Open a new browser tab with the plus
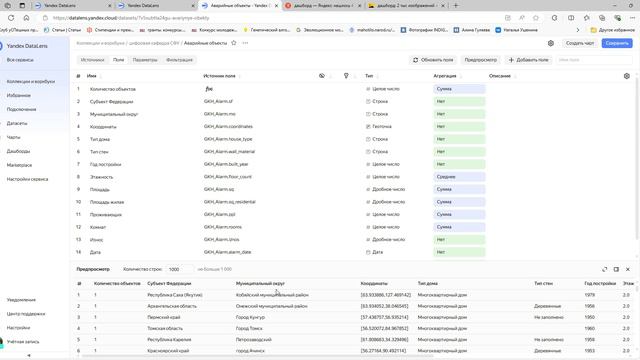This screenshot has height=360, width=640. 456,6
